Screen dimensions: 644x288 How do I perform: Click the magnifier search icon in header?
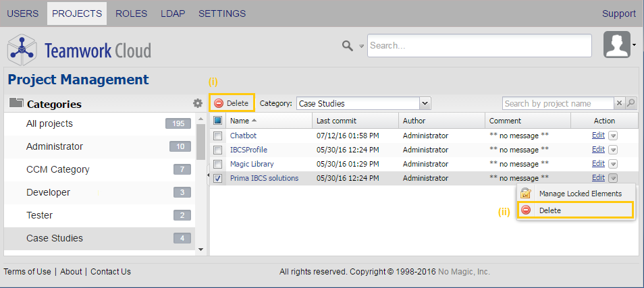point(348,45)
